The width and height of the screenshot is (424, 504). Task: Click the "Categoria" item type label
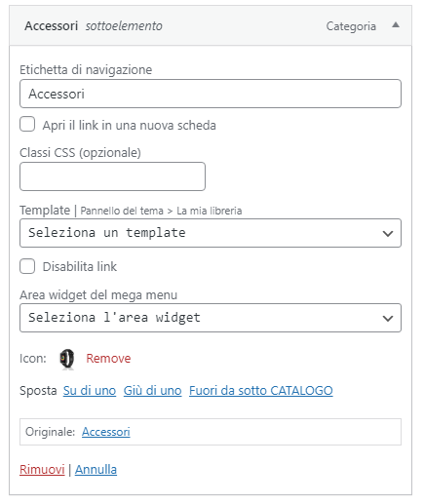coord(351,26)
